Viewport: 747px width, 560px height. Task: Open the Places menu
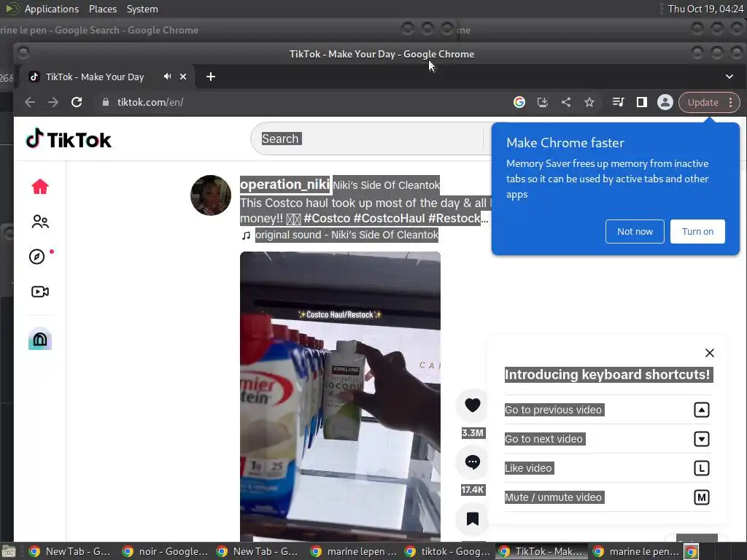102,9
